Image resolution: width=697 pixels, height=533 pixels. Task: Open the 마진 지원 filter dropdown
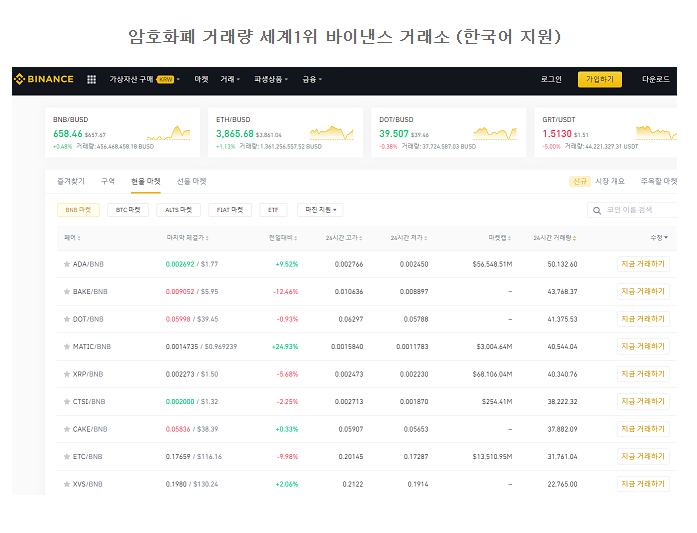tap(320, 210)
